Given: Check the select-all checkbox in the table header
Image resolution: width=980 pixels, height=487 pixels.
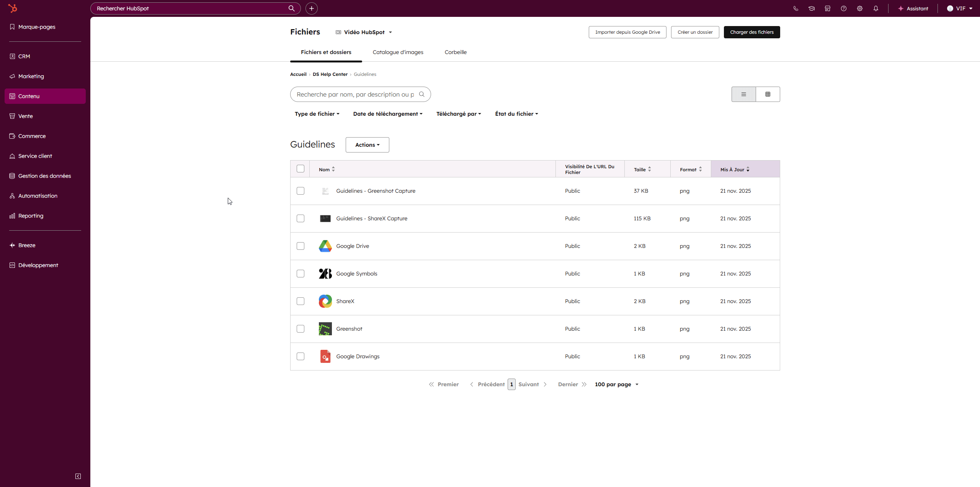Looking at the screenshot, I should coord(301,169).
